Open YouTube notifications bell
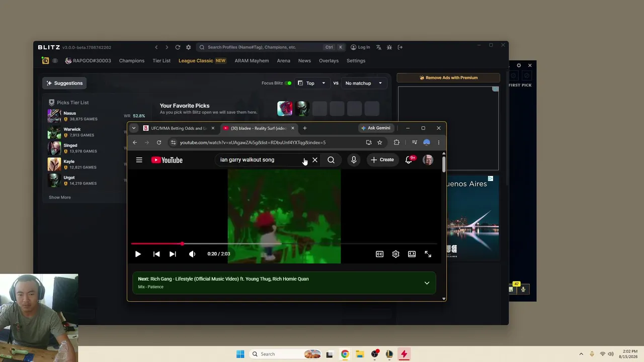 [409, 160]
